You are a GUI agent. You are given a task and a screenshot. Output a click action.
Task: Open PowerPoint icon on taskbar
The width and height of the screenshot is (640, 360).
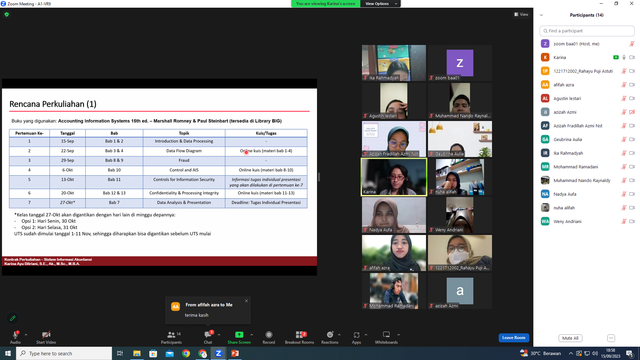235,353
